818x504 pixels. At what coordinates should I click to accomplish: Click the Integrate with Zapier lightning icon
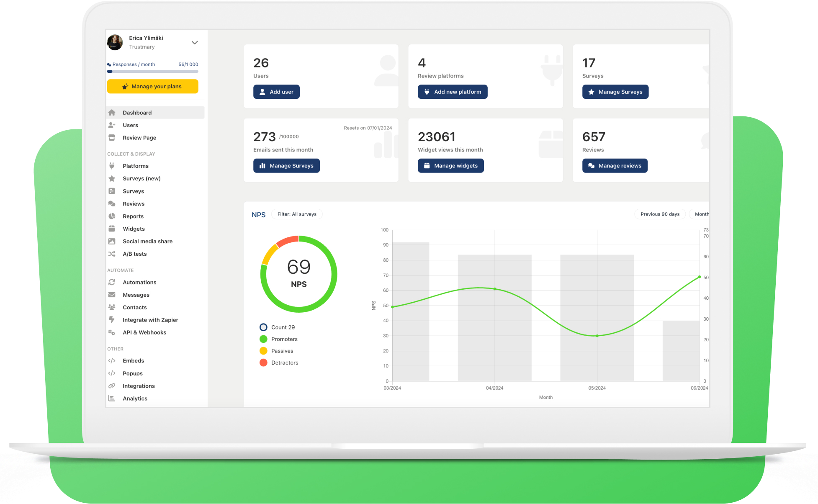(x=112, y=320)
